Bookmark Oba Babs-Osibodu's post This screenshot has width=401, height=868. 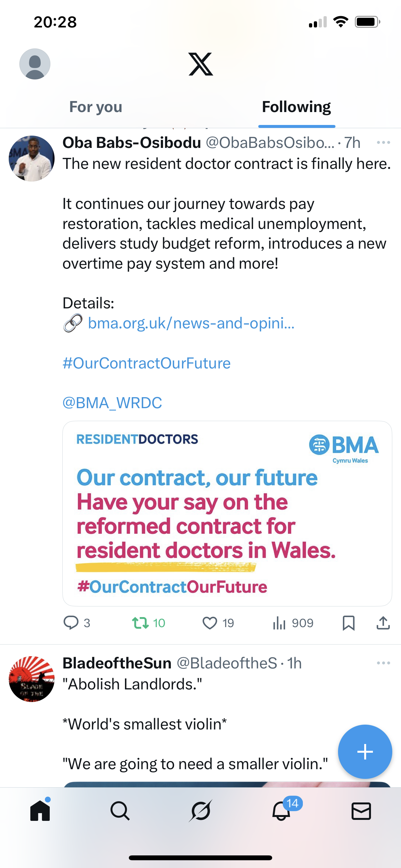[x=348, y=623]
